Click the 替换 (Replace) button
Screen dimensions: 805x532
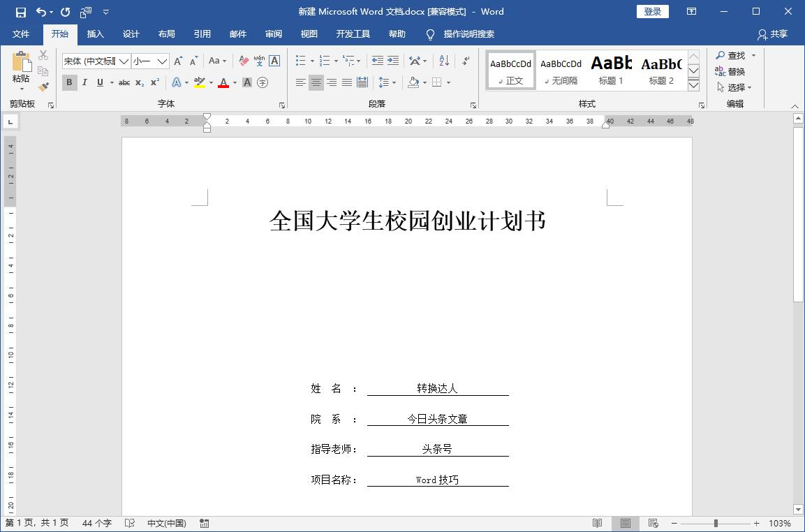click(730, 71)
